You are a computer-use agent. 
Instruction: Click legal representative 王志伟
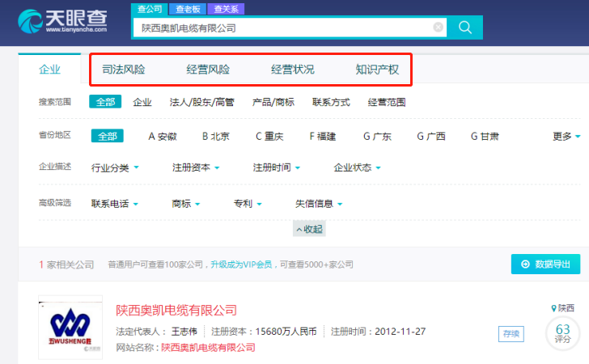click(184, 332)
